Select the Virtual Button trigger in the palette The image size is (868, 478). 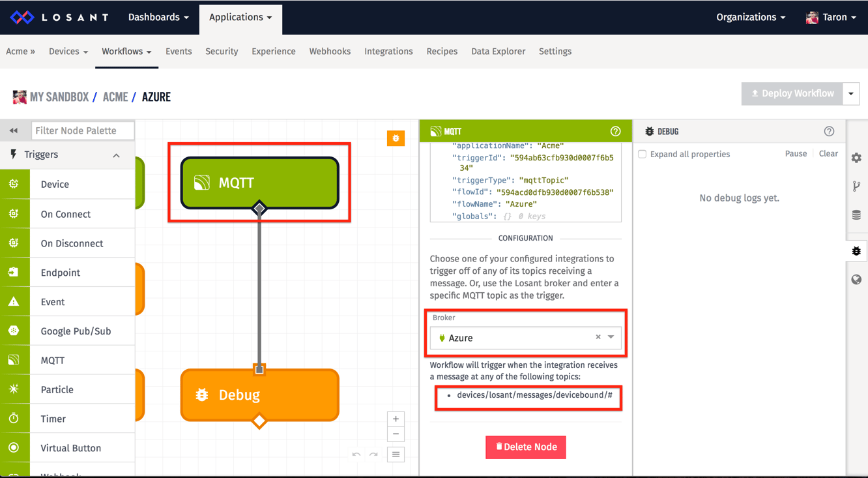(x=70, y=447)
